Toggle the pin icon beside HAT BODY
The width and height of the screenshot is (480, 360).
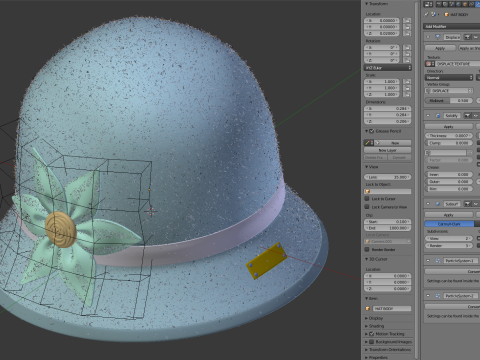coord(426,15)
